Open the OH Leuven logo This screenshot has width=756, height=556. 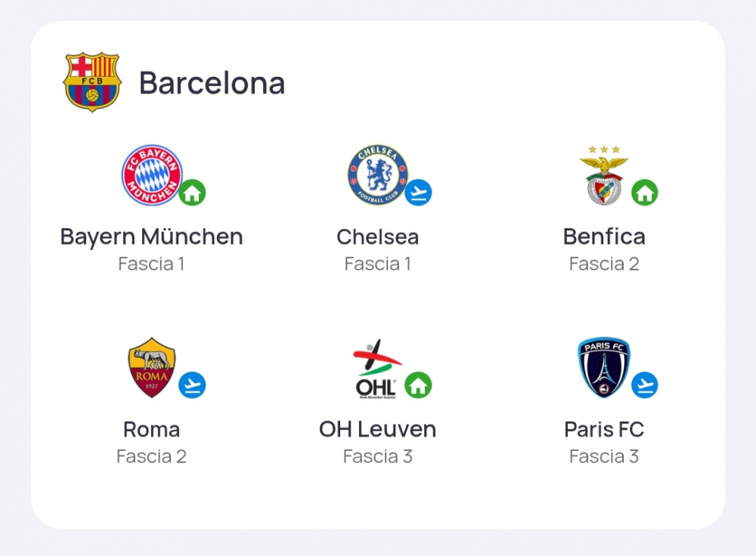click(x=377, y=369)
